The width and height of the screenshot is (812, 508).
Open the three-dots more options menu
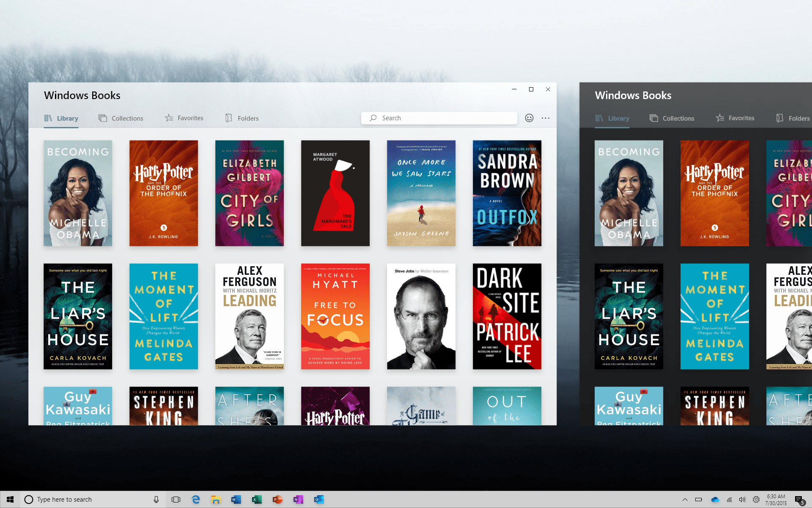coord(546,118)
